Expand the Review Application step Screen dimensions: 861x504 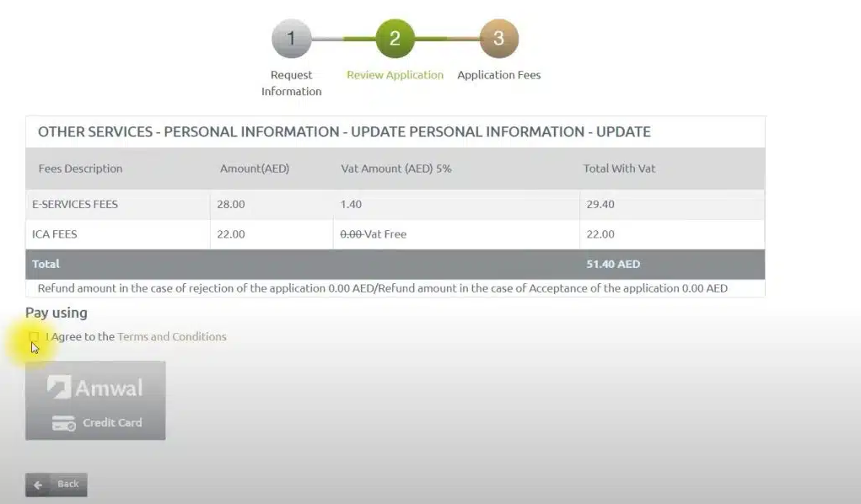[395, 37]
